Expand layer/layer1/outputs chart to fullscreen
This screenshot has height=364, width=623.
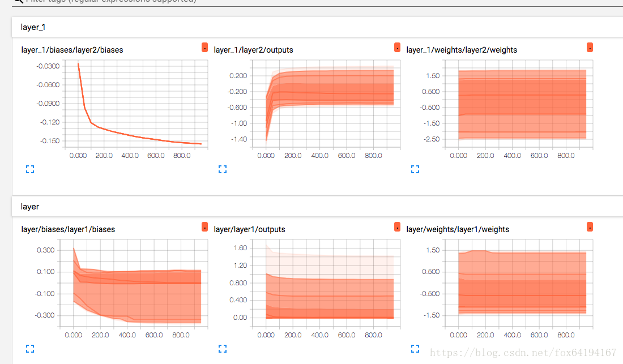223,349
